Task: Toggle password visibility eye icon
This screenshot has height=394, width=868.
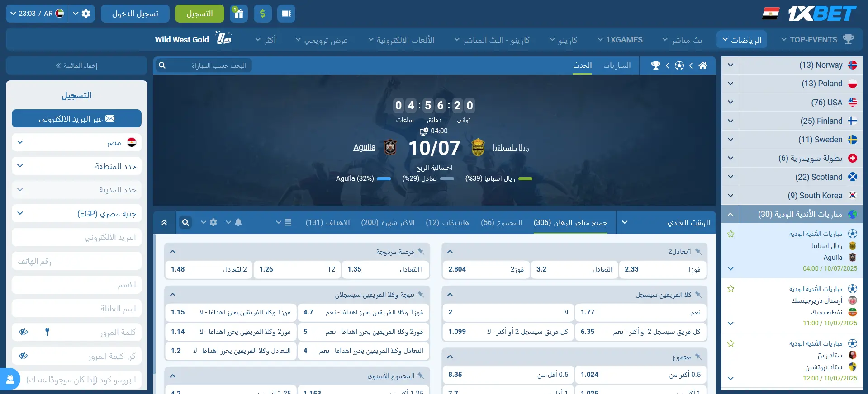Action: click(x=24, y=332)
